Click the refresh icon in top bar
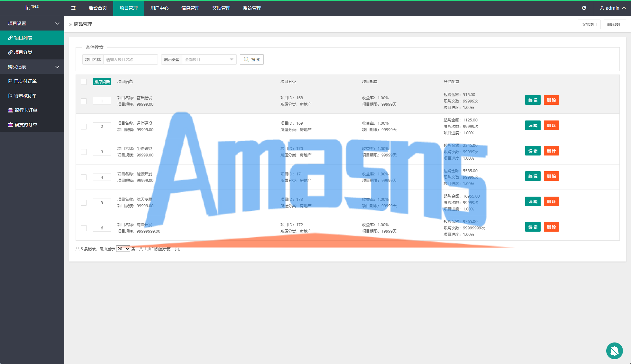Viewport: 631px width, 364px height. coord(584,8)
